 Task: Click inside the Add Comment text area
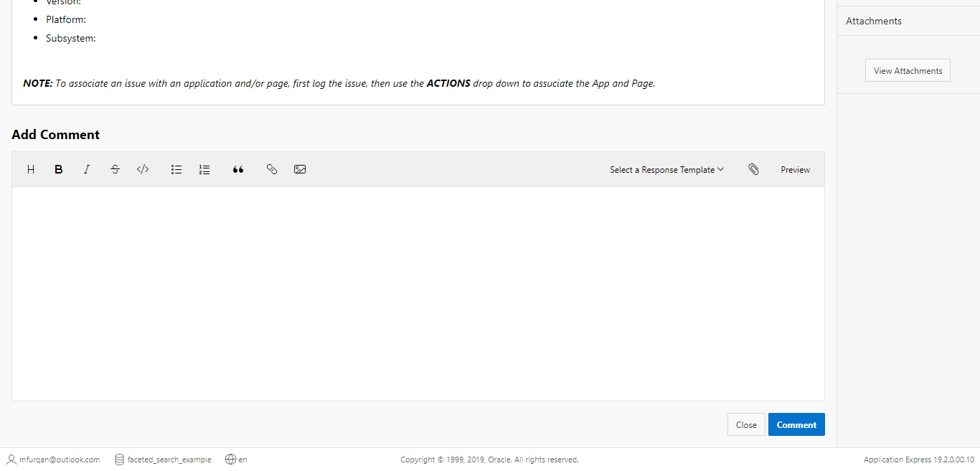[418, 293]
